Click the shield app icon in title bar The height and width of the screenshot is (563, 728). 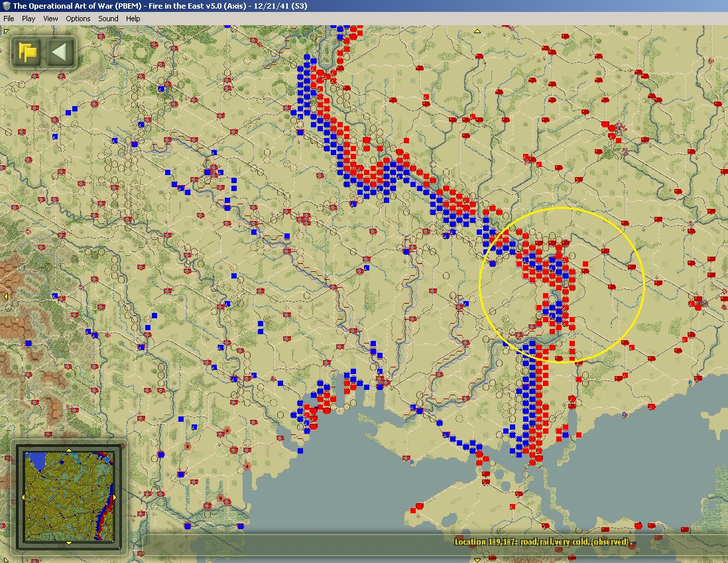pos(6,6)
